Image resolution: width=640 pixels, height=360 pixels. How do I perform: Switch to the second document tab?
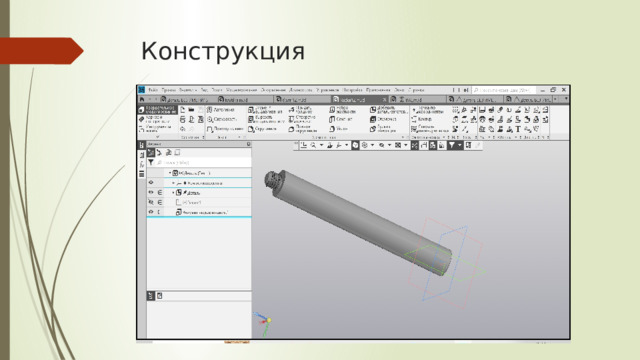point(244,99)
